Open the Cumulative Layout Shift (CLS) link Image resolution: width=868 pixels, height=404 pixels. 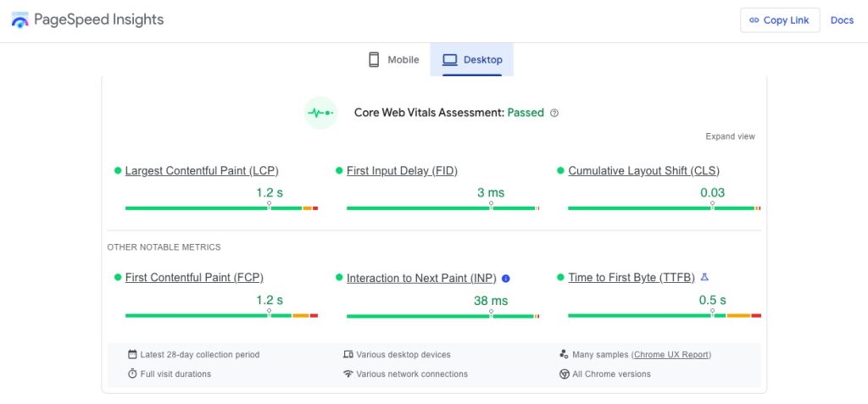pyautogui.click(x=644, y=171)
